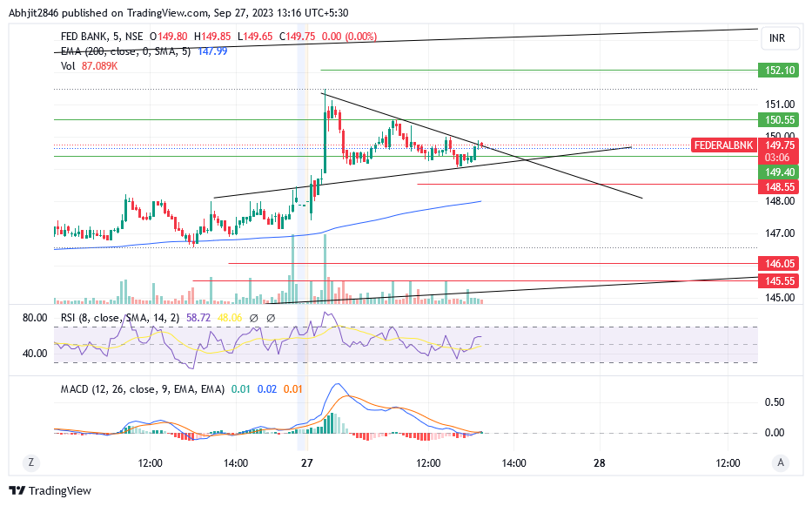Select the 148.55 red price label

click(x=779, y=186)
